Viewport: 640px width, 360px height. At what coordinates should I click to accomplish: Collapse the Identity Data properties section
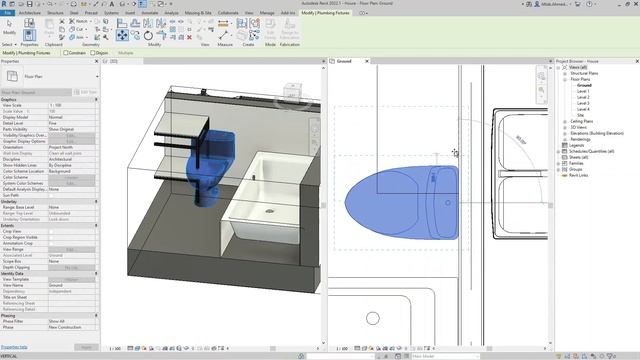click(96, 273)
